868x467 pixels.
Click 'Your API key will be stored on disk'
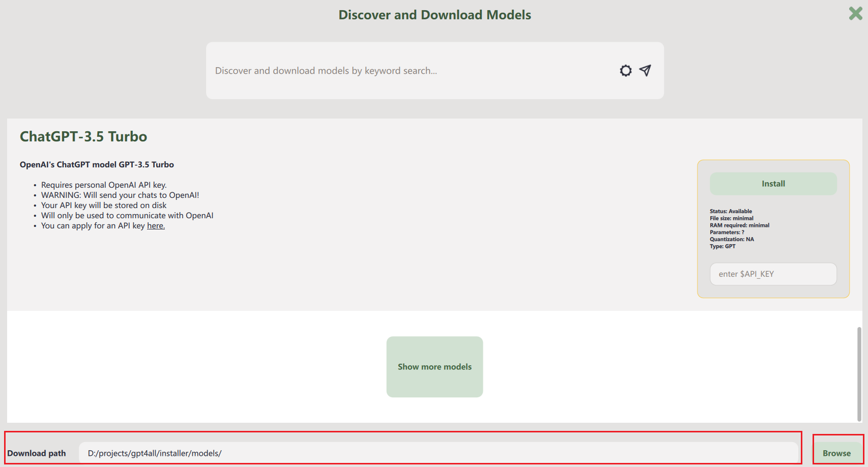[x=104, y=206]
